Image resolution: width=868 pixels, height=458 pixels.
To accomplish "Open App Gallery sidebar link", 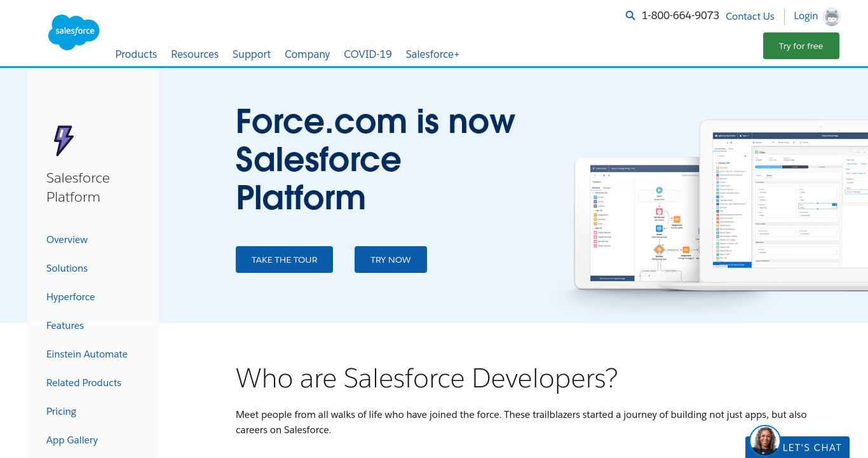I will pos(72,440).
